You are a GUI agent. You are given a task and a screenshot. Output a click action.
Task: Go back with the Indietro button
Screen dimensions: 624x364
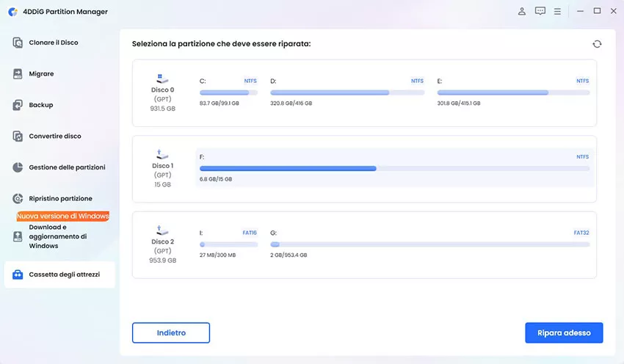coord(171,332)
